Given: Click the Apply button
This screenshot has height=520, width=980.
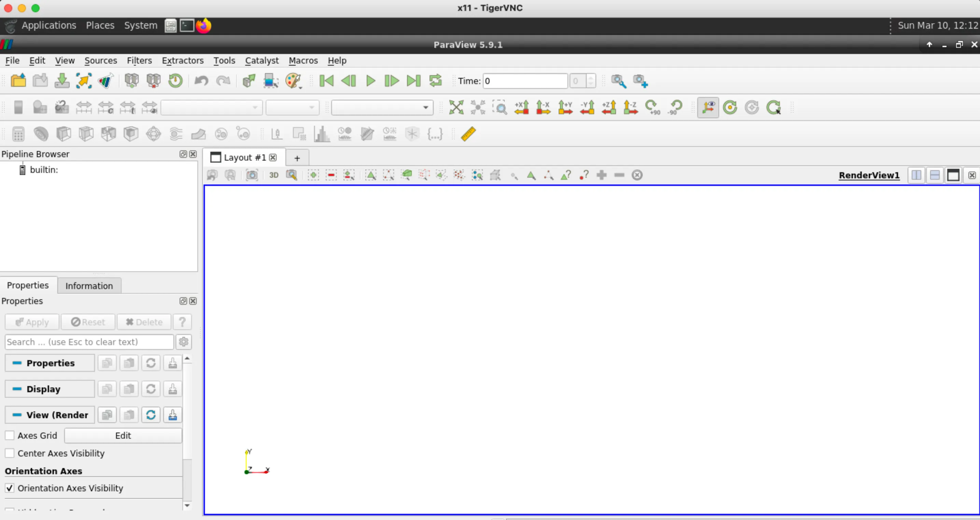Looking at the screenshot, I should [32, 322].
